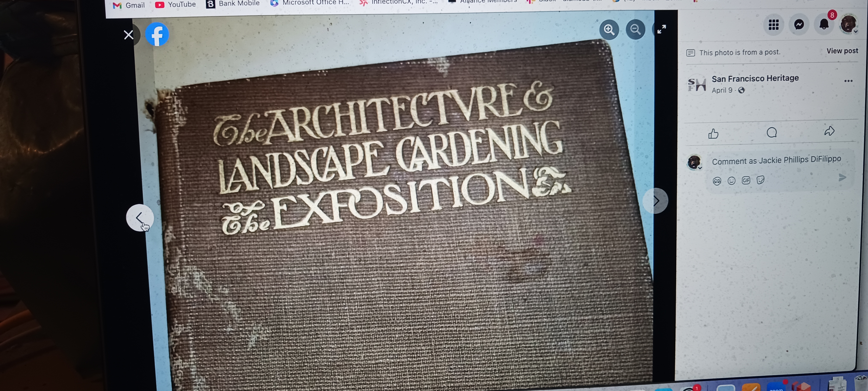Open the Microsoft Office bookmark

[310, 3]
